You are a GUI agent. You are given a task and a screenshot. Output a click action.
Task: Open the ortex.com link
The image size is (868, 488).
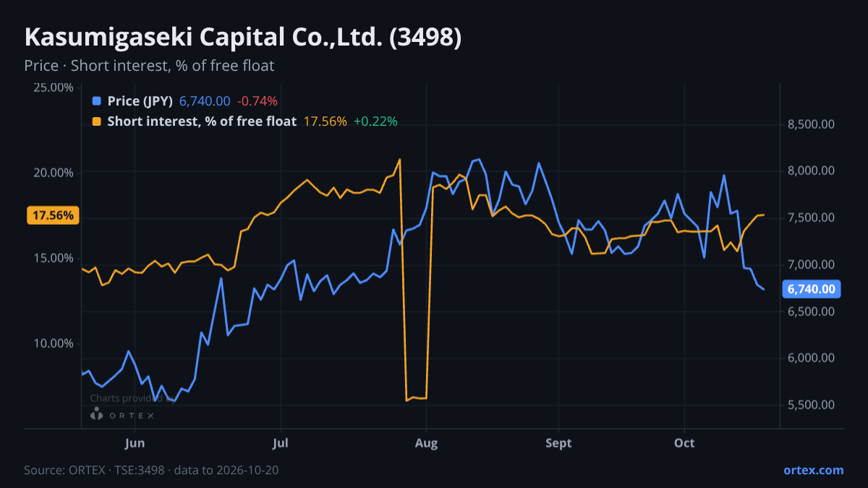(x=813, y=470)
